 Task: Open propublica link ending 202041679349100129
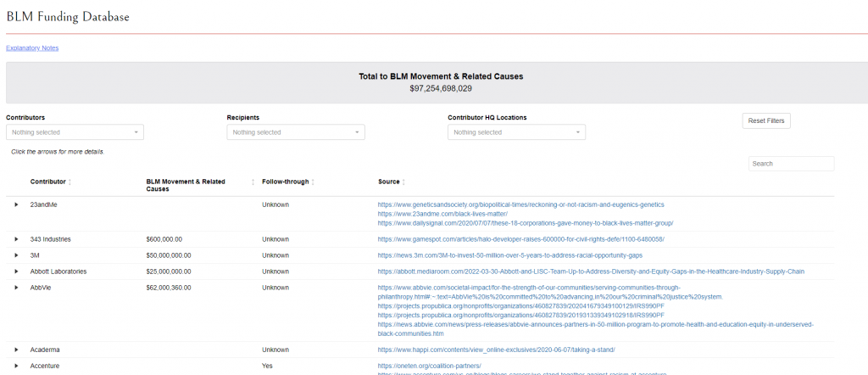pos(521,305)
